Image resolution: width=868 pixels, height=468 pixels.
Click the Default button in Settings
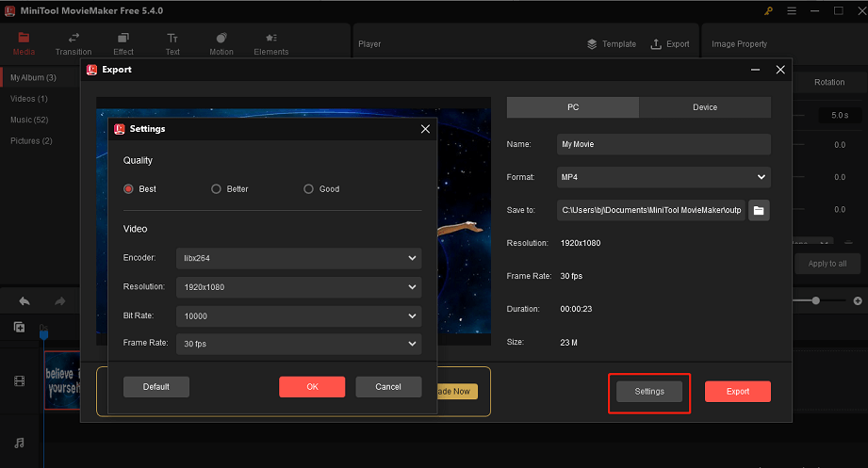[156, 387]
